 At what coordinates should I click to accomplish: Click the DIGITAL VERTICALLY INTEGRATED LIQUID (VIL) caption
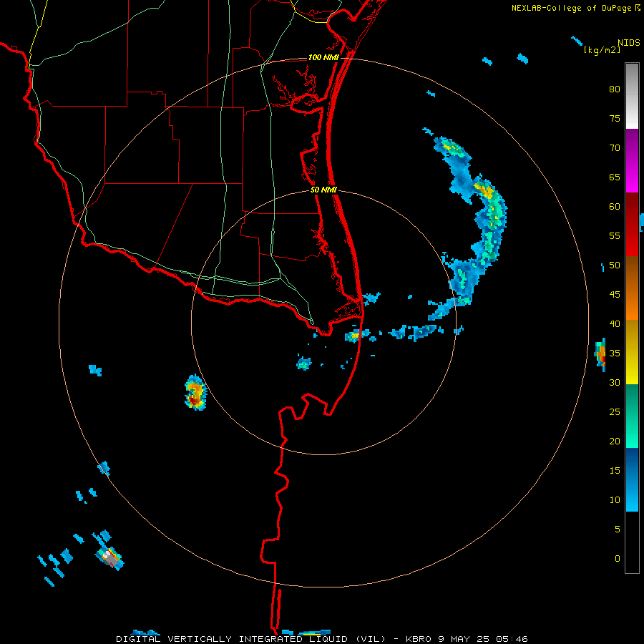tap(250, 639)
